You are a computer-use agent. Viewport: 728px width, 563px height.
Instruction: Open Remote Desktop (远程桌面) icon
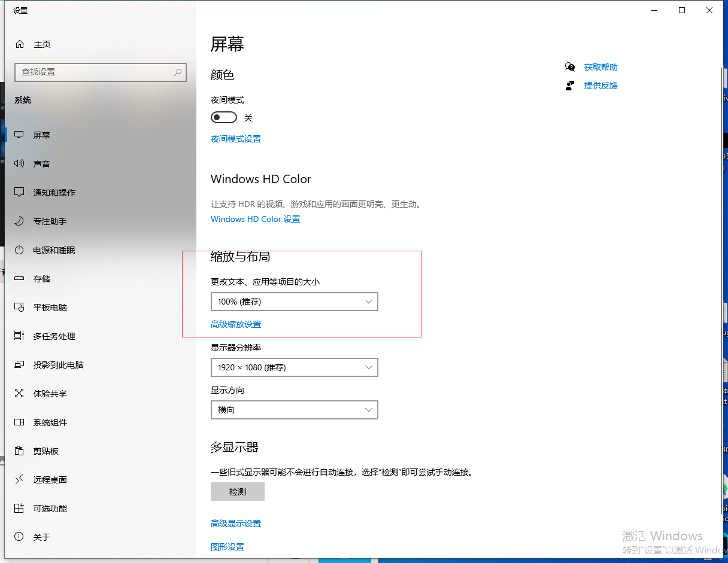20,480
